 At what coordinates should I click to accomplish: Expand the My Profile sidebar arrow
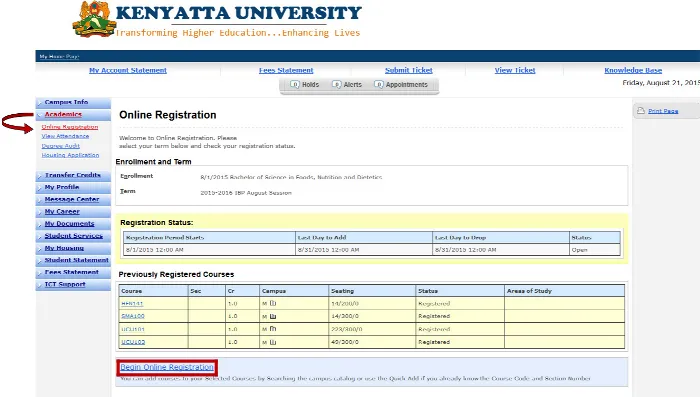pos(40,188)
